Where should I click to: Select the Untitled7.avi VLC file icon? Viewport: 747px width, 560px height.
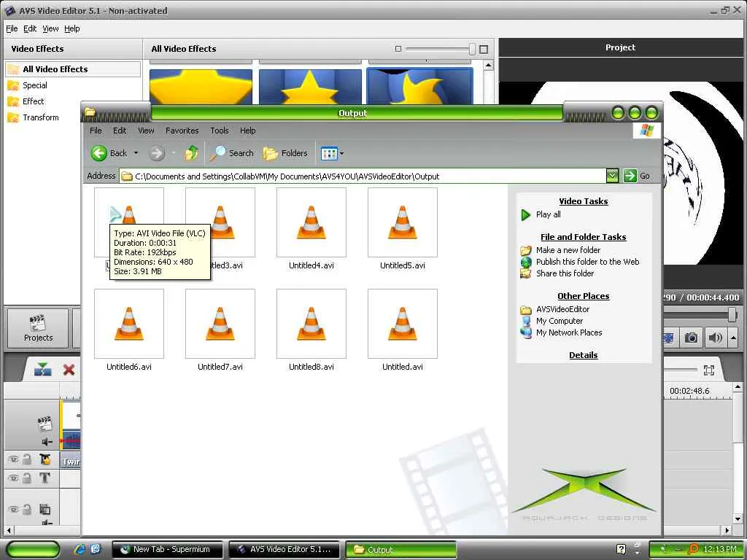coord(220,324)
